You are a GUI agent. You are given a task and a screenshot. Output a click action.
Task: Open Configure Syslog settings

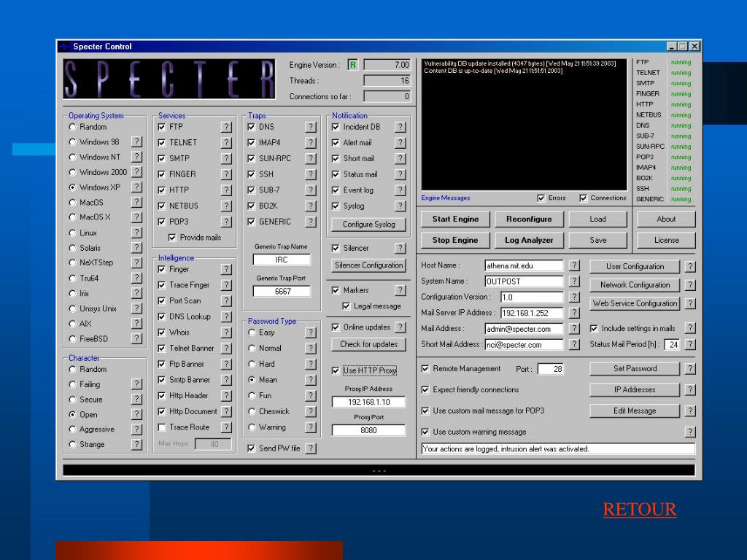point(368,225)
